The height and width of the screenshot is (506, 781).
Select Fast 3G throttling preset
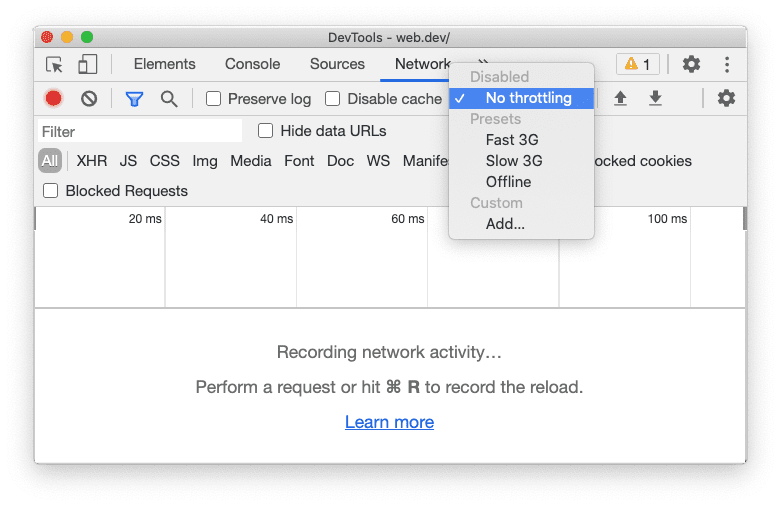(512, 140)
